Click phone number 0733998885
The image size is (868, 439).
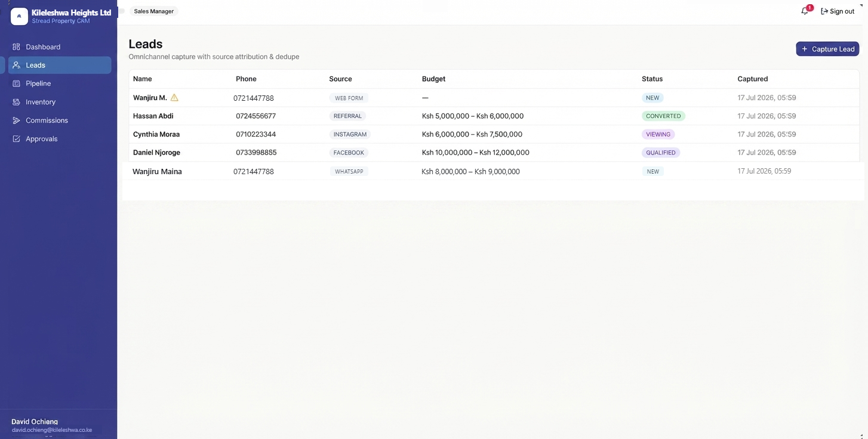coord(256,153)
